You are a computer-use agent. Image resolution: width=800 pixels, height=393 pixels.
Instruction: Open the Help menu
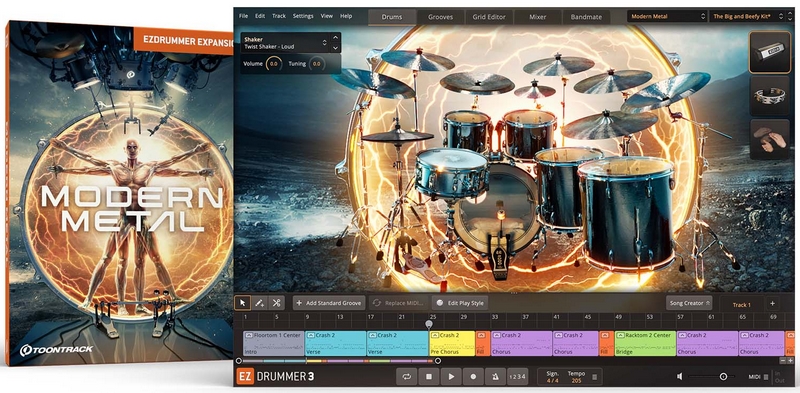[x=346, y=16]
